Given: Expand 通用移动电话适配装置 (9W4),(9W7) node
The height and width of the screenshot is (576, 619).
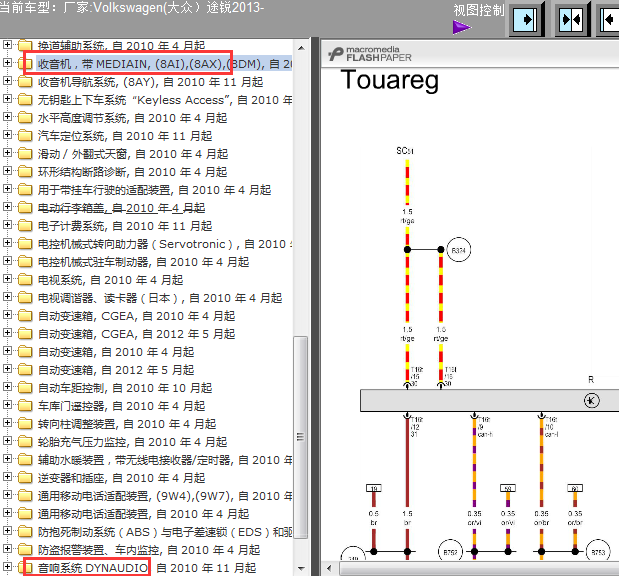Looking at the screenshot, I should [7, 495].
